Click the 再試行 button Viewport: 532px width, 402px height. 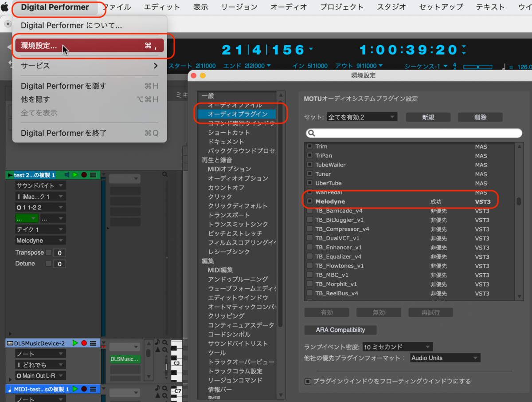[x=430, y=312]
